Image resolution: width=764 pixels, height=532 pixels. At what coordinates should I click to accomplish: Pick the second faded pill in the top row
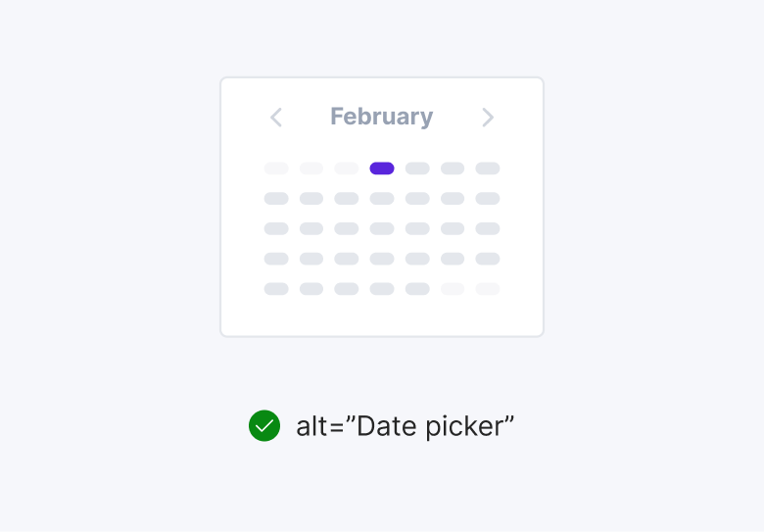311,169
